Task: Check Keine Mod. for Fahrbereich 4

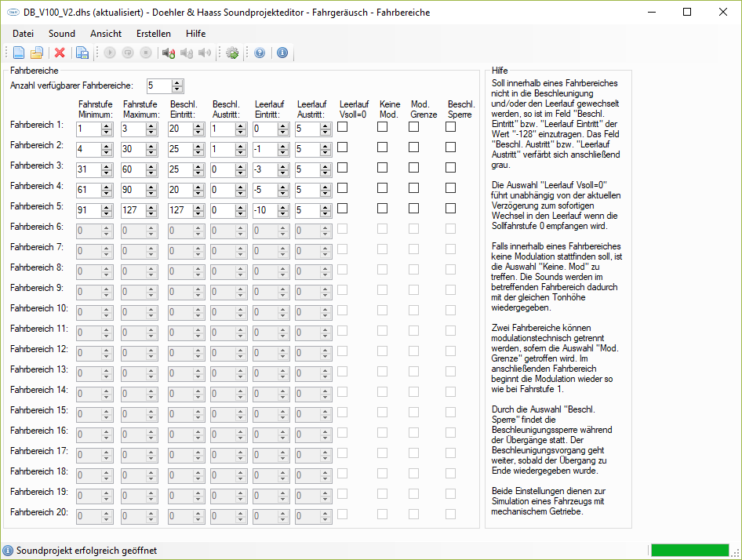Action: (382, 188)
